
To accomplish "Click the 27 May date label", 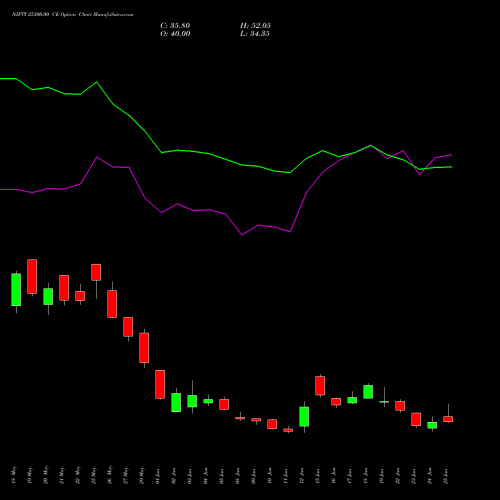I will 126,475.
